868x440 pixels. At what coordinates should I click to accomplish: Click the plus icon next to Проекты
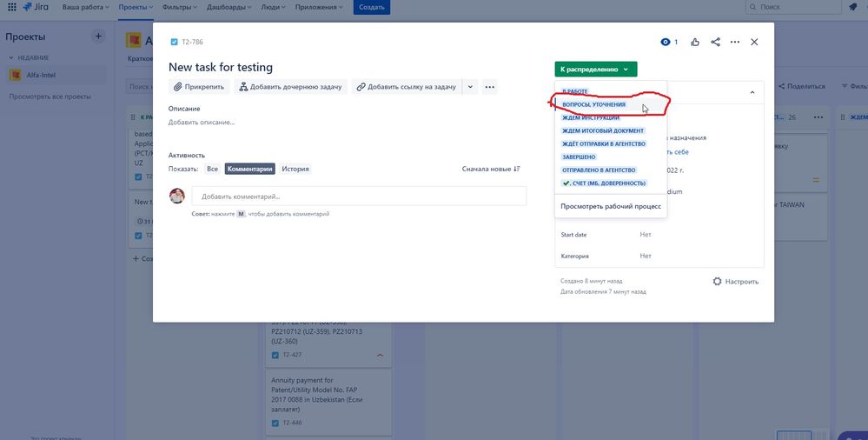(98, 37)
